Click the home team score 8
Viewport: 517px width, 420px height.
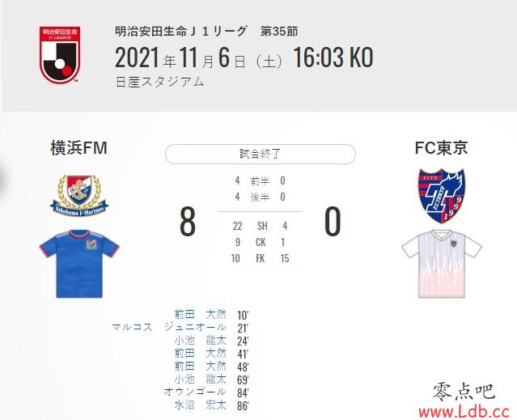pos(188,222)
